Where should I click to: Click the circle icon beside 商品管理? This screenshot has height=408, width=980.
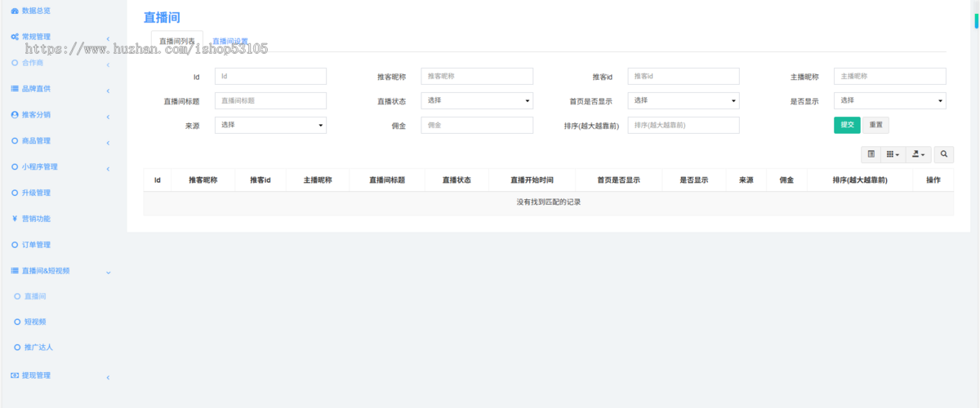coord(15,140)
